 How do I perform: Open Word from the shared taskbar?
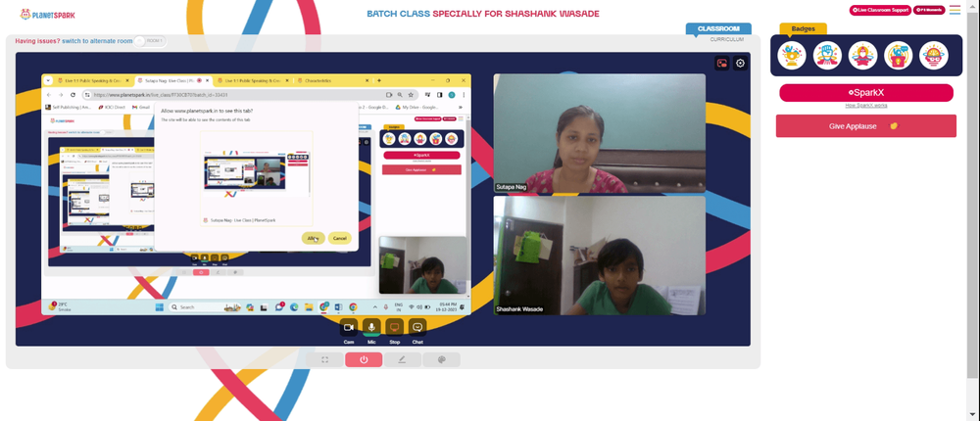pyautogui.click(x=338, y=306)
